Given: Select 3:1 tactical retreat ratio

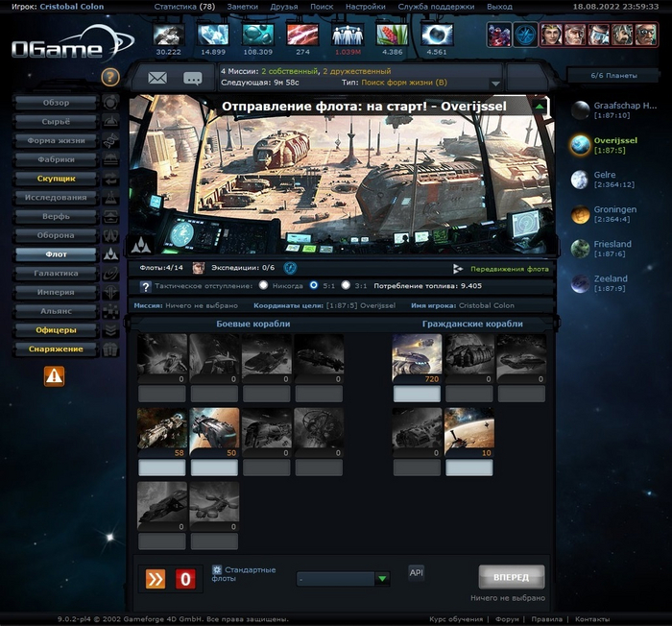Looking at the screenshot, I should 346,285.
